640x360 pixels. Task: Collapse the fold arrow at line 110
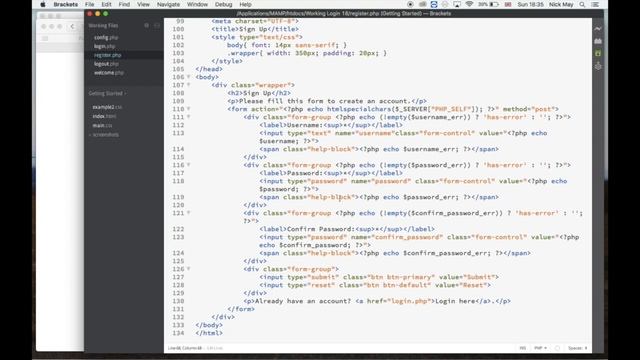189,109
